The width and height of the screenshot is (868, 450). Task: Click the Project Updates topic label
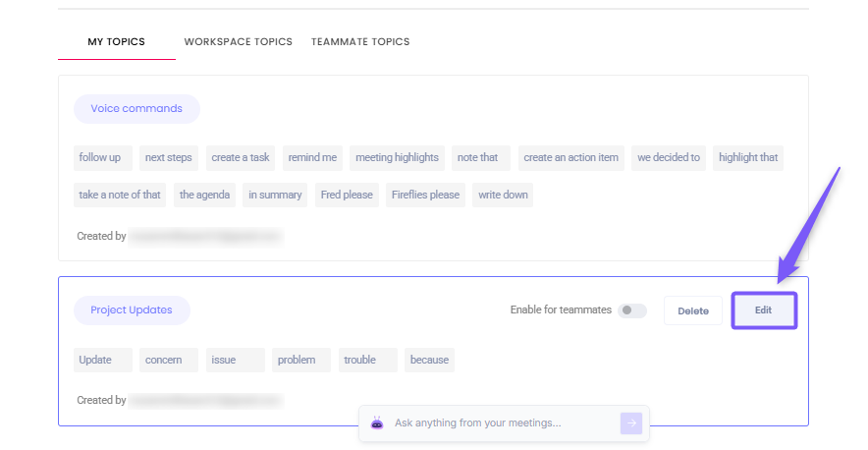132,310
